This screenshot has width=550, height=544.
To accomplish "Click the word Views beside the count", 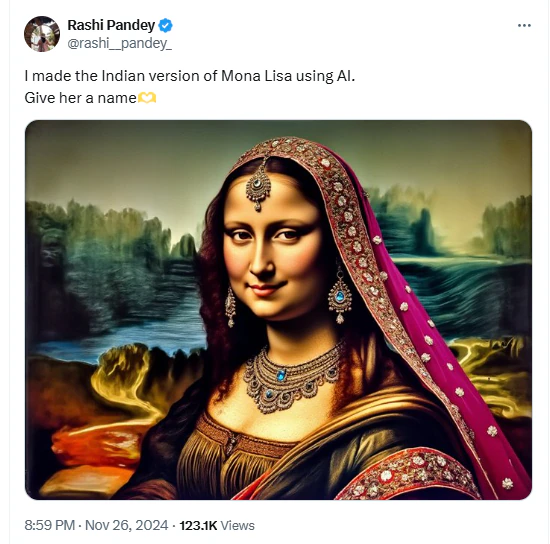I will click(x=237, y=525).
